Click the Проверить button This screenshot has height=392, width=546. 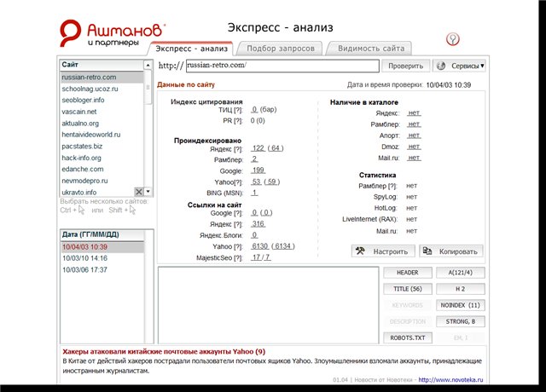point(406,66)
